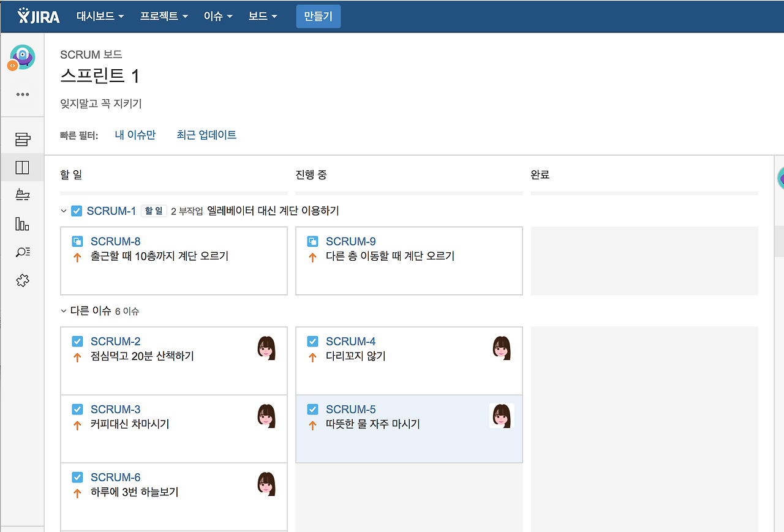Click the blue checkbox icon on SCRUM-2
Image resolution: width=784 pixels, height=532 pixels.
[77, 341]
